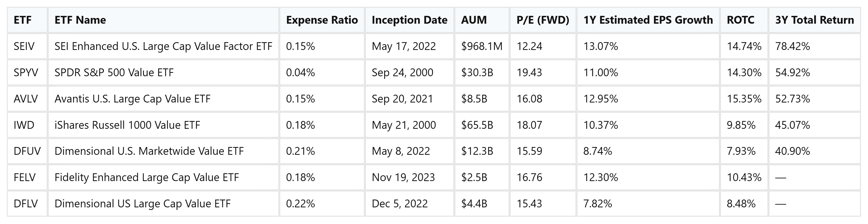Select iShares Russell 1000 Value ETF name
This screenshot has height=224, width=868.
point(127,125)
